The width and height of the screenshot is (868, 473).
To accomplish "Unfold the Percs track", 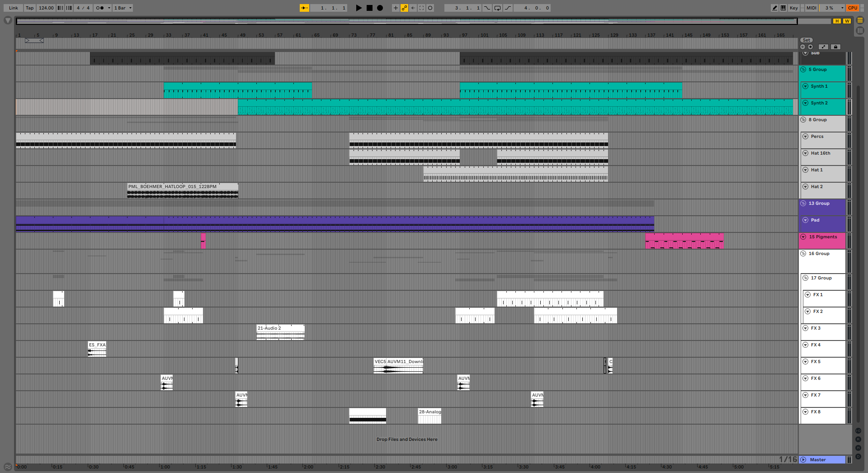I will (806, 137).
